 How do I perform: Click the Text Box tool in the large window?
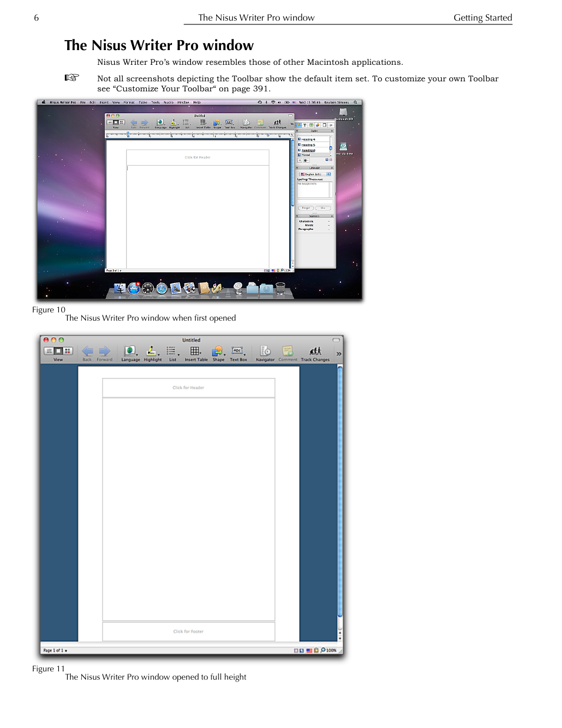tap(237, 351)
